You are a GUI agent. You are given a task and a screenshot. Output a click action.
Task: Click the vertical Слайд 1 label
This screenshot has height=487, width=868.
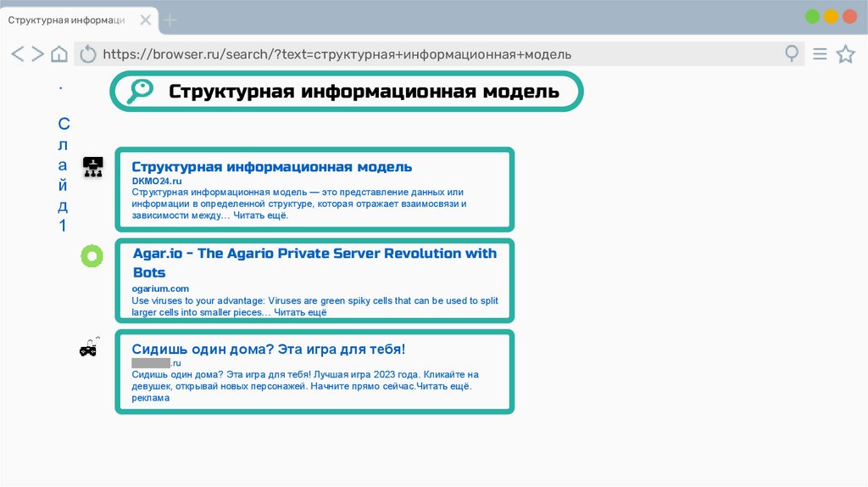coord(63,174)
